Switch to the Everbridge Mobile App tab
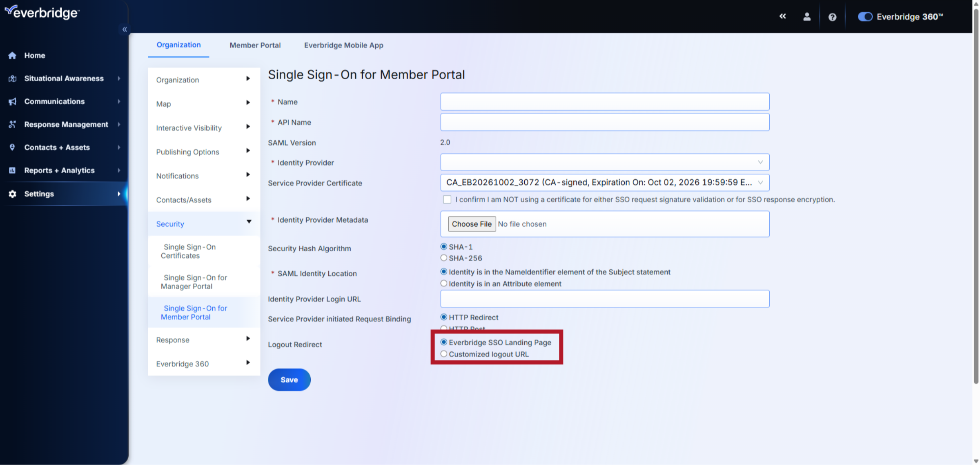Image resolution: width=980 pixels, height=465 pixels. click(x=343, y=45)
